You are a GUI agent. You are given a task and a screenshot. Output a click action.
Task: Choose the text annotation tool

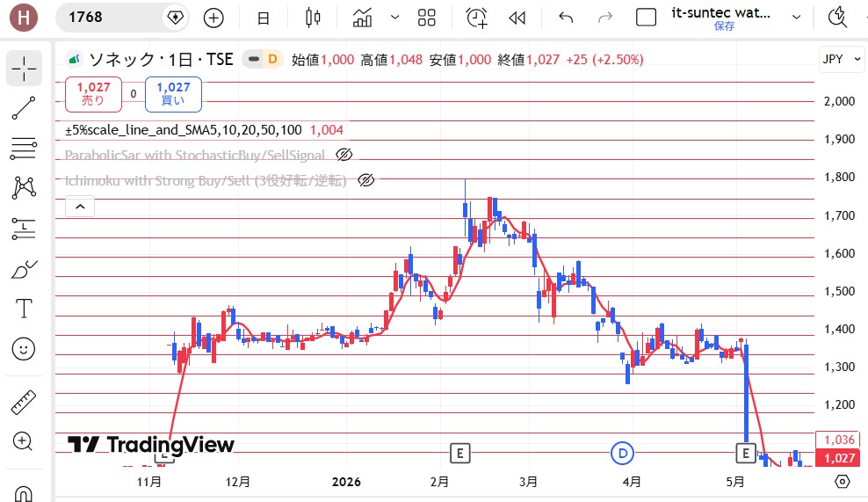24,309
